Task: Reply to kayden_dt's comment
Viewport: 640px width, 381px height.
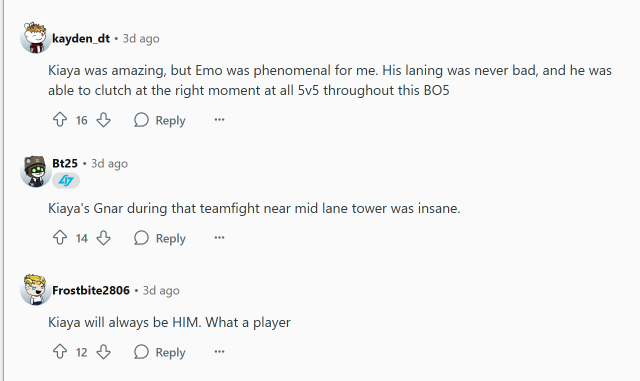Action: tap(160, 120)
